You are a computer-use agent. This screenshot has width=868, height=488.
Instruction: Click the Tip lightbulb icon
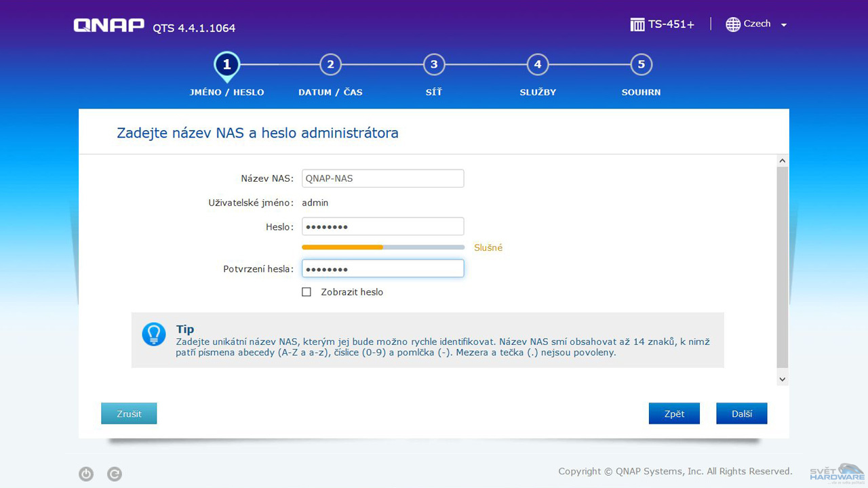(153, 335)
